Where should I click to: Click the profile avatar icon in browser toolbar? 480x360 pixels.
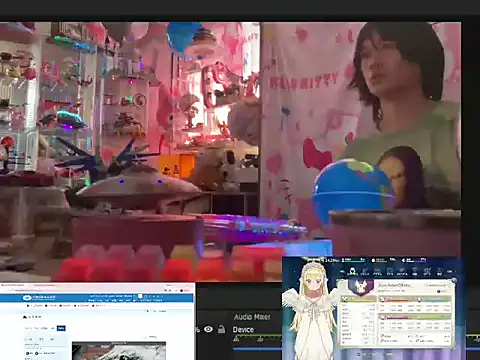pos(181,291)
